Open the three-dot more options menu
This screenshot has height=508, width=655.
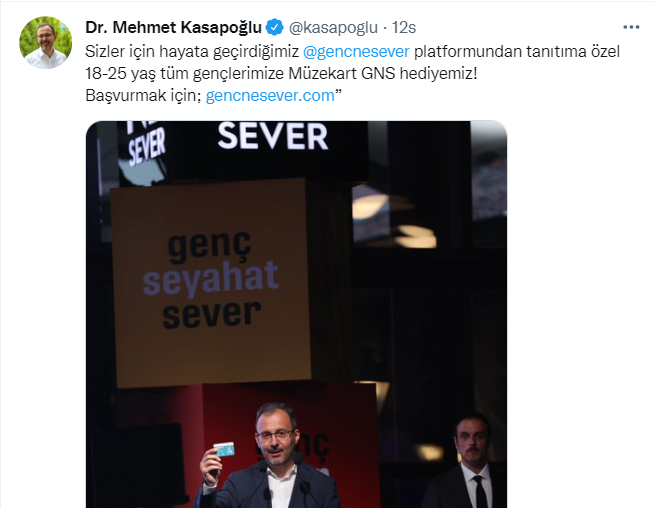(x=631, y=28)
